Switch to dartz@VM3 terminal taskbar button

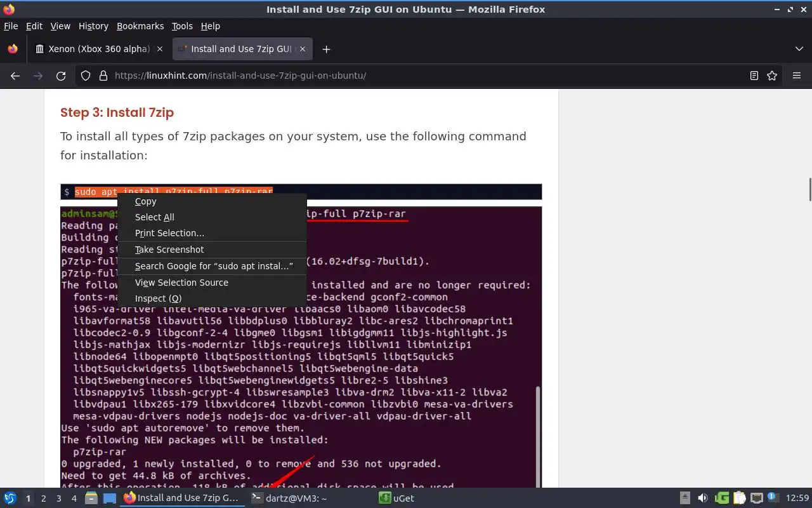point(310,498)
